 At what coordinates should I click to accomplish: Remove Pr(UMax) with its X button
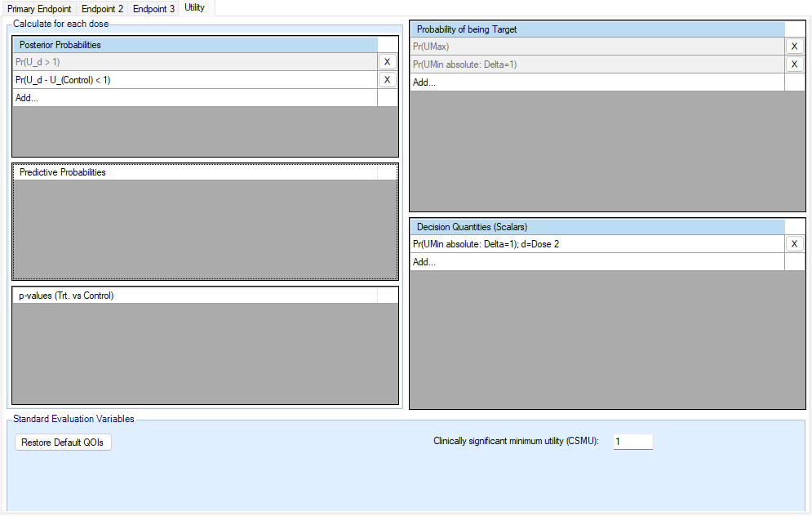pyautogui.click(x=795, y=47)
